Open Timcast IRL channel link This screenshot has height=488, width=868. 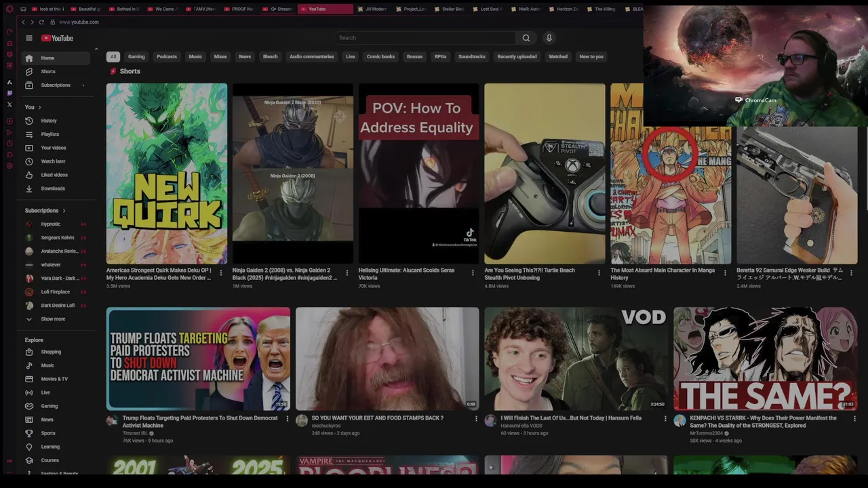point(136,434)
